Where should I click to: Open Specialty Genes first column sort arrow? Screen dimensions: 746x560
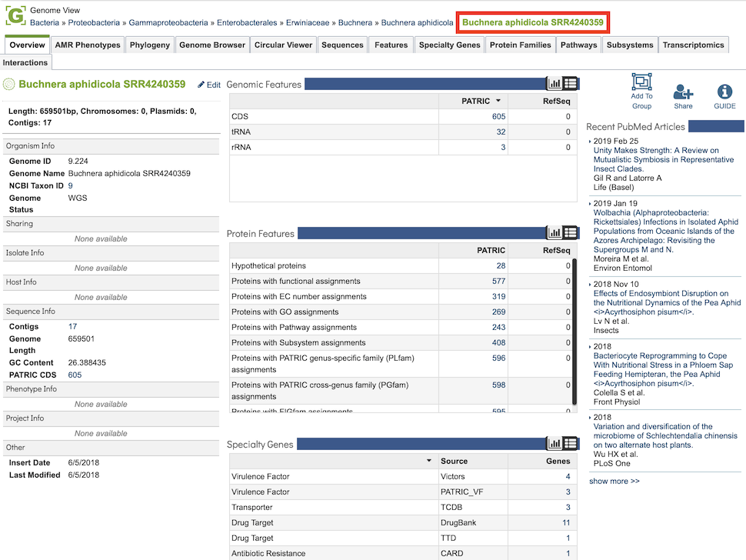coord(428,461)
